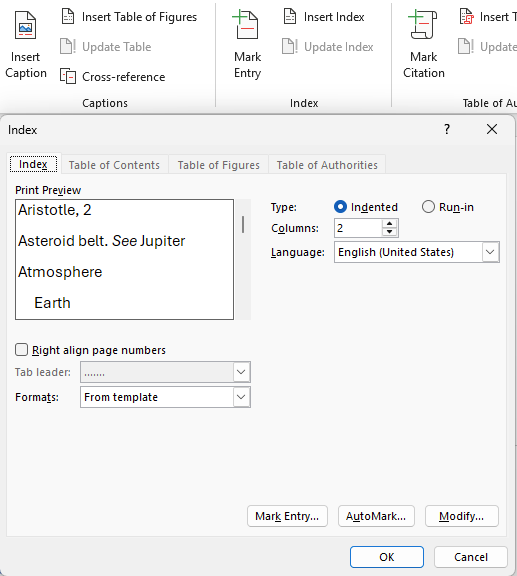The height and width of the screenshot is (576, 517).
Task: Click the Print Preview scrollbar
Action: tap(243, 259)
